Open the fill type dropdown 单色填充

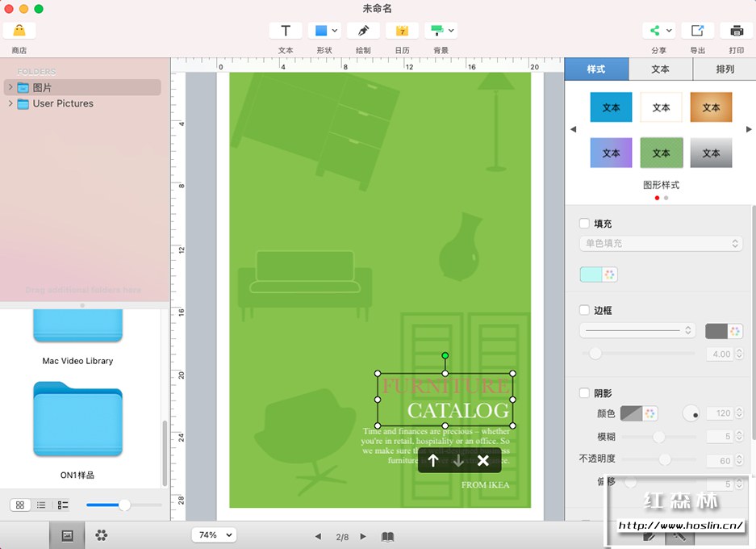point(661,244)
